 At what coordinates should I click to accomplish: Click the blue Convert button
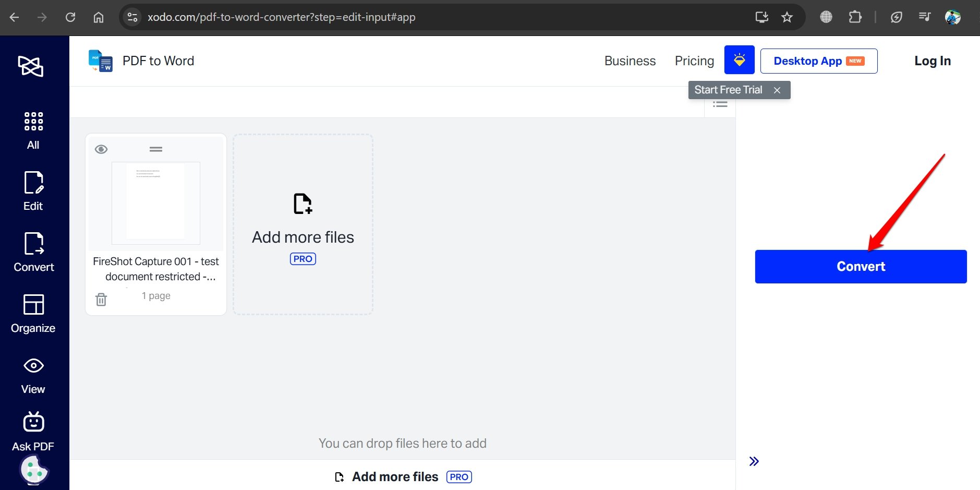(x=861, y=267)
